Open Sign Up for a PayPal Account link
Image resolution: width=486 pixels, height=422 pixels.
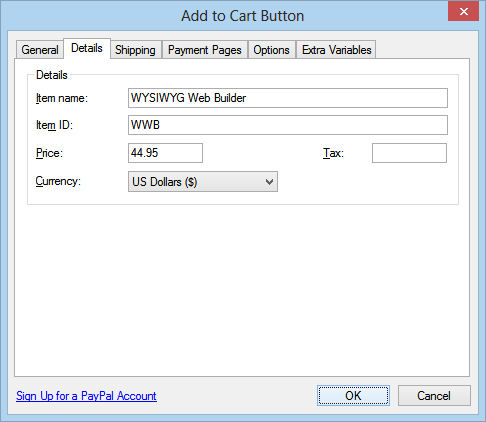[x=86, y=396]
